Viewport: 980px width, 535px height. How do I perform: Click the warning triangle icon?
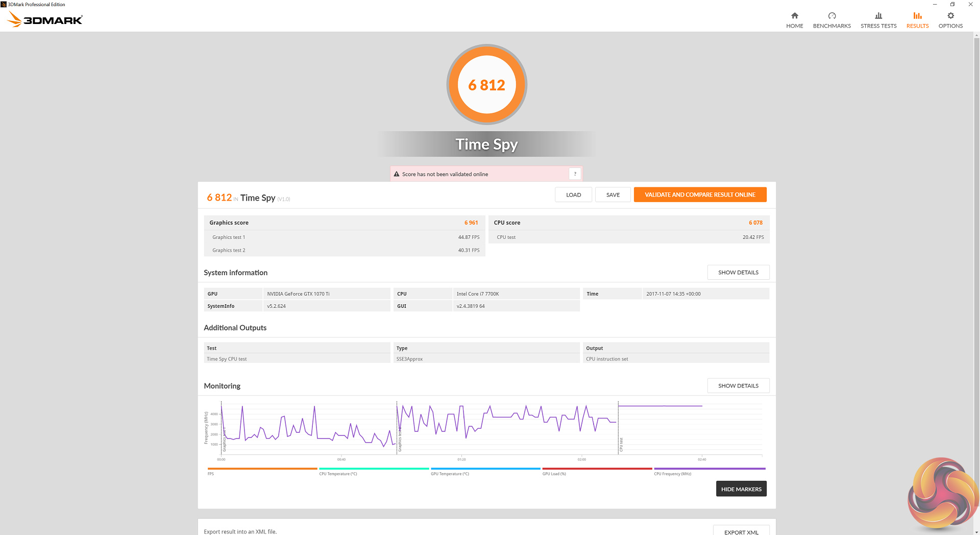[397, 174]
